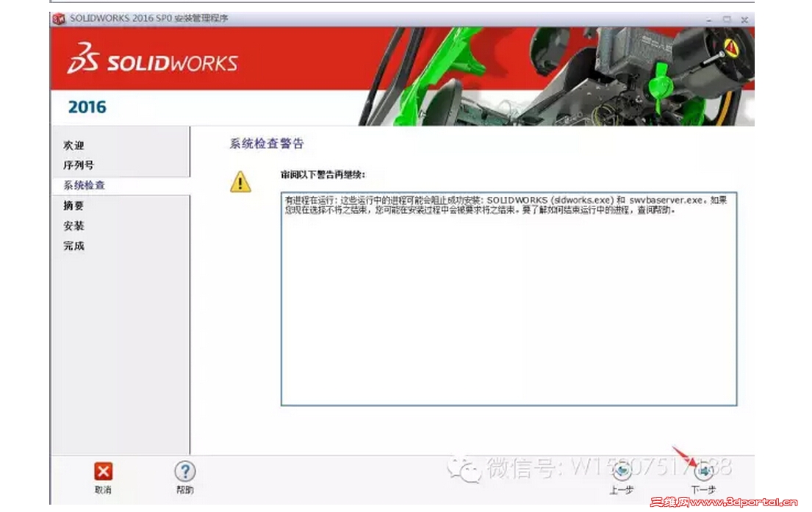812x512 pixels.
Task: Click the 下一步 next arrow icon
Action: coord(703,472)
